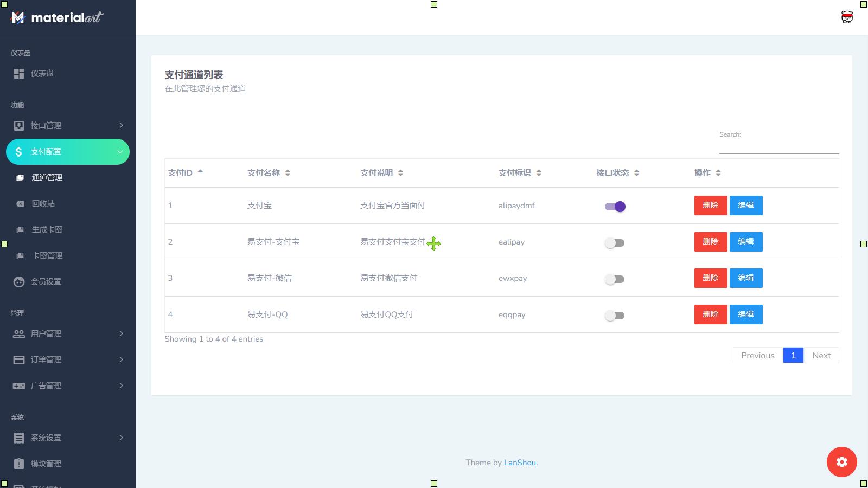Edit the 支付宝 payment channel
The height and width of the screenshot is (488, 868).
click(745, 206)
